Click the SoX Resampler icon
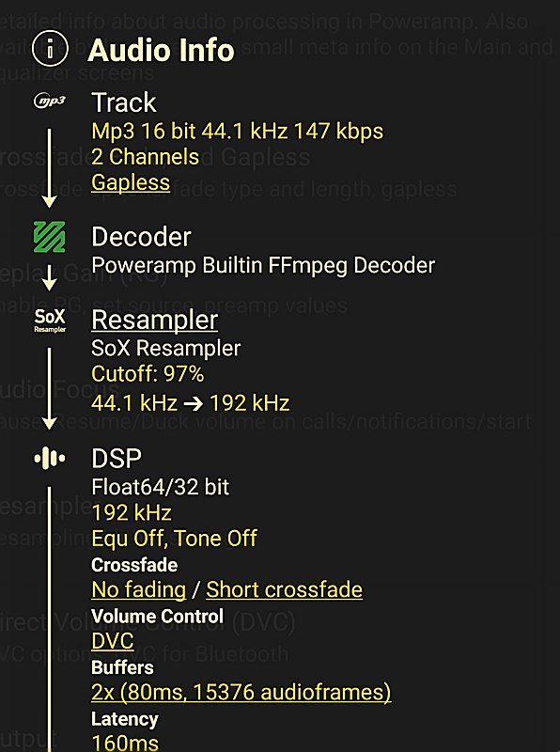The height and width of the screenshot is (752, 560). click(x=48, y=321)
